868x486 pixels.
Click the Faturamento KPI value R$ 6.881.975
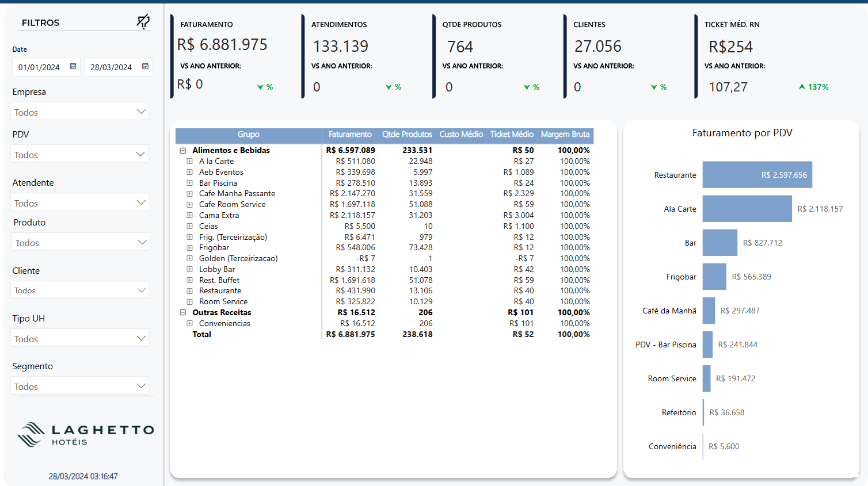222,45
